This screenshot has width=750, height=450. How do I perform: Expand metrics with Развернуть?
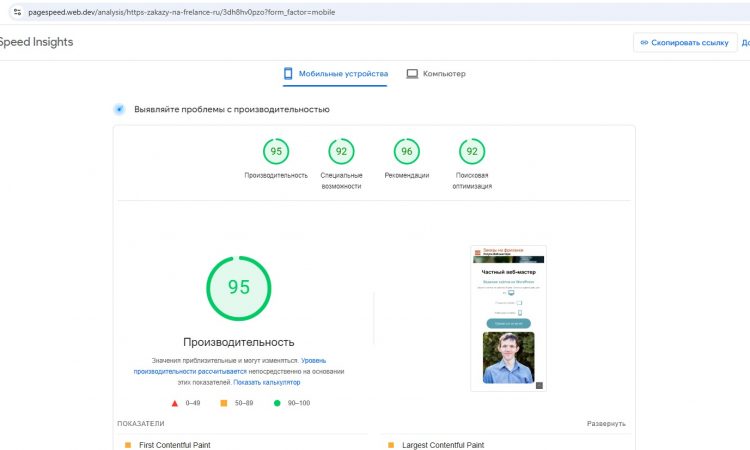click(606, 424)
